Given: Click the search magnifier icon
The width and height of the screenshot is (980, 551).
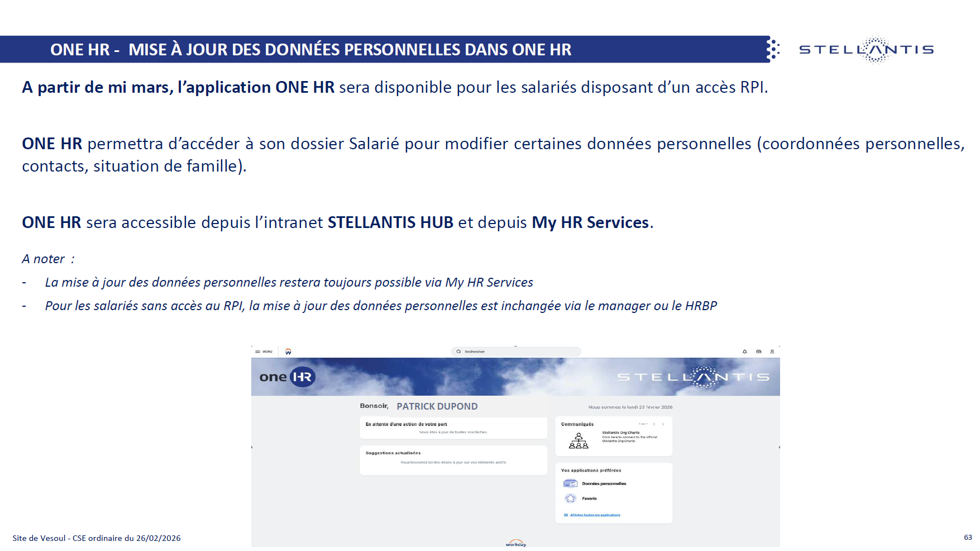Looking at the screenshot, I should [x=458, y=351].
